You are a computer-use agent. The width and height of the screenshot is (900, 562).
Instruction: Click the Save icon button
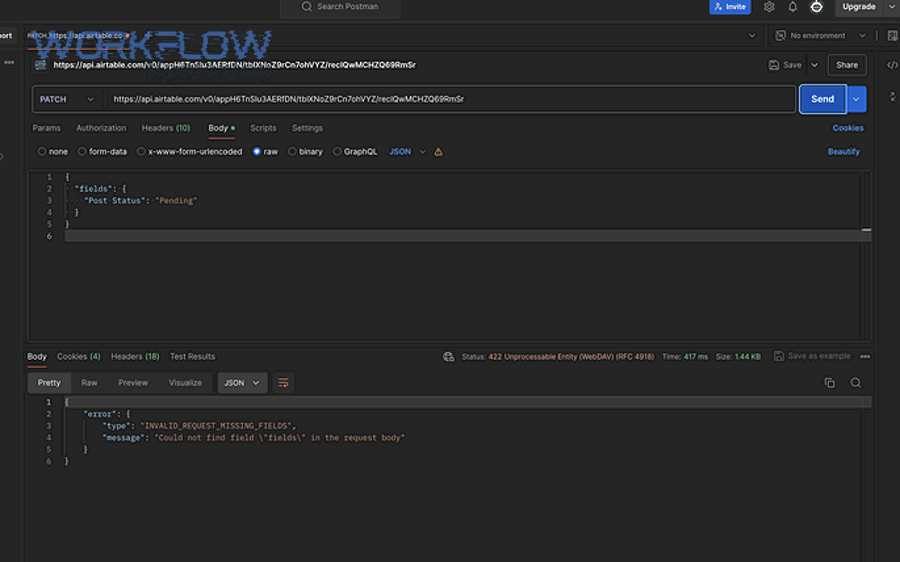coord(785,65)
